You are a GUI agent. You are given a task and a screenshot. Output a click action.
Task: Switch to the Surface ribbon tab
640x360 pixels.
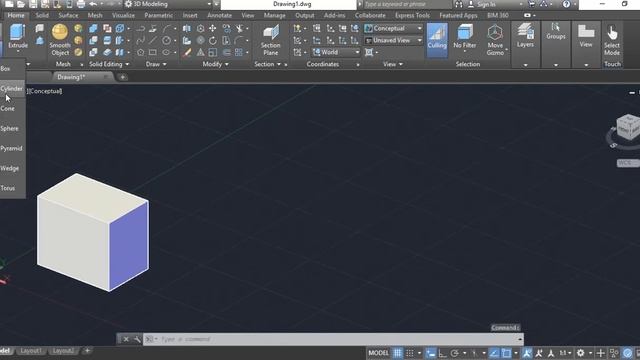[x=68, y=15]
